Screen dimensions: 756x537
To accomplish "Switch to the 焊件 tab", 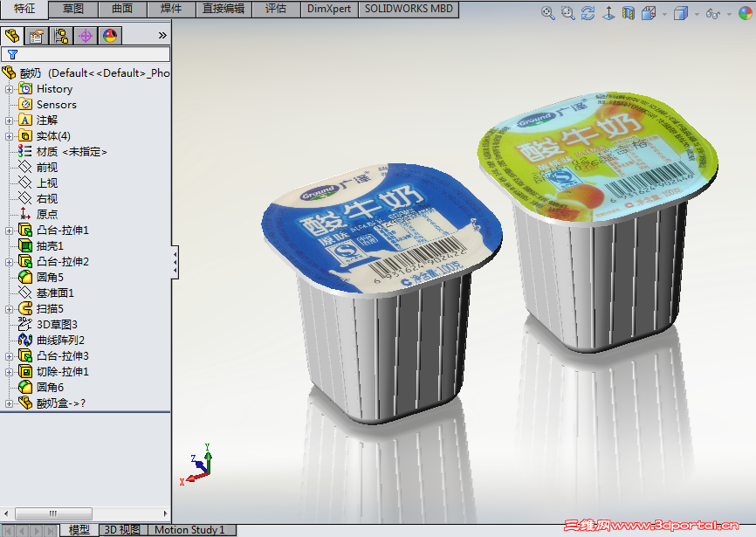I will click(x=171, y=9).
